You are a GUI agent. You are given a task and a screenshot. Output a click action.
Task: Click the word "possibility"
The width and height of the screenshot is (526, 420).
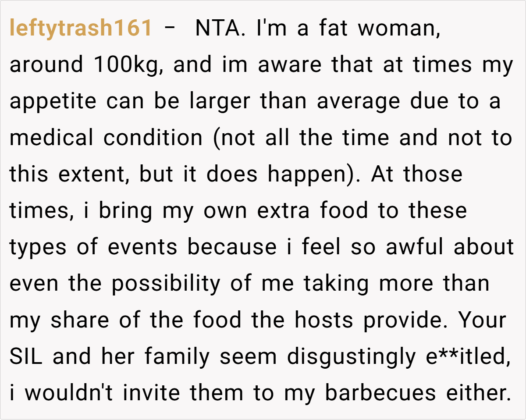pyautogui.click(x=166, y=284)
